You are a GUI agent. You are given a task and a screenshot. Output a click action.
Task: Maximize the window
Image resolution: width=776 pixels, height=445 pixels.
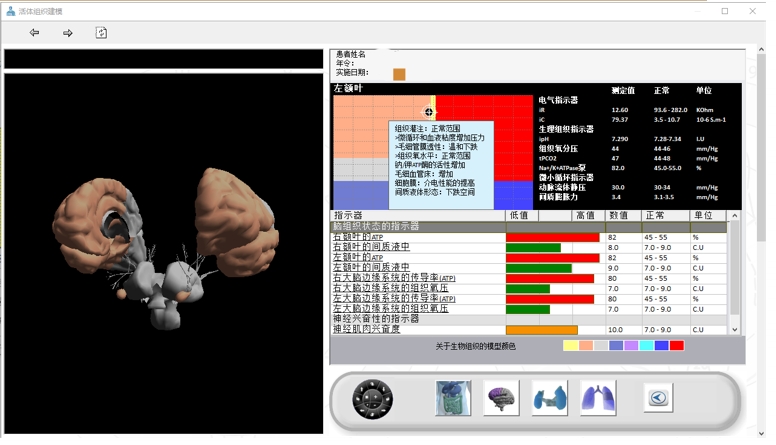pyautogui.click(x=725, y=11)
